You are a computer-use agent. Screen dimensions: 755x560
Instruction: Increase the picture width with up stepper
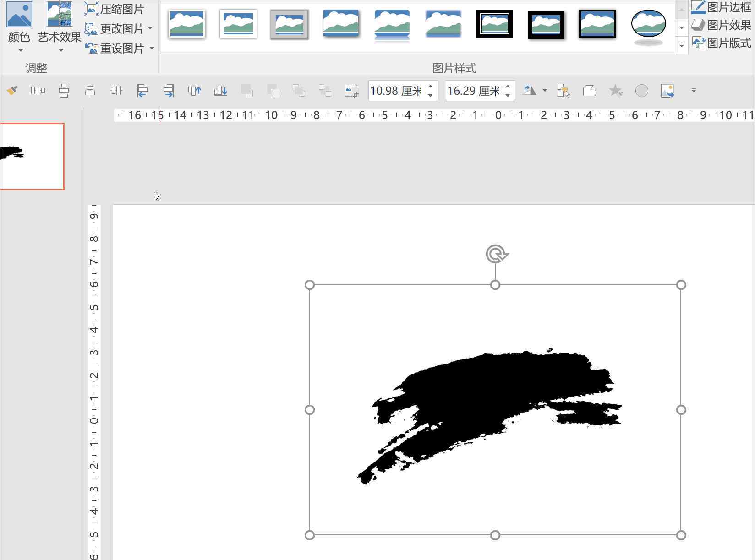508,86
